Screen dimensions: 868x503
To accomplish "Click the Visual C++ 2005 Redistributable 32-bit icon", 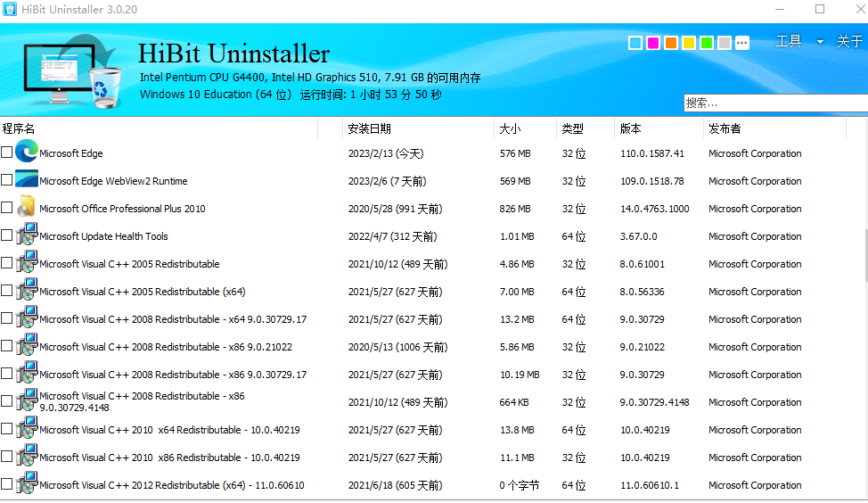I will coord(27,262).
